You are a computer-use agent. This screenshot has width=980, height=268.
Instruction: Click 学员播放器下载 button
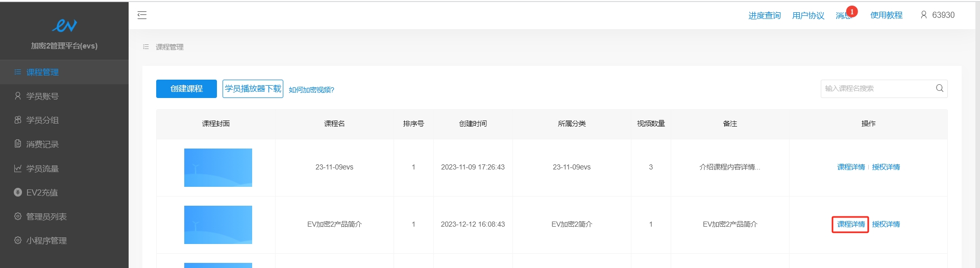point(253,89)
